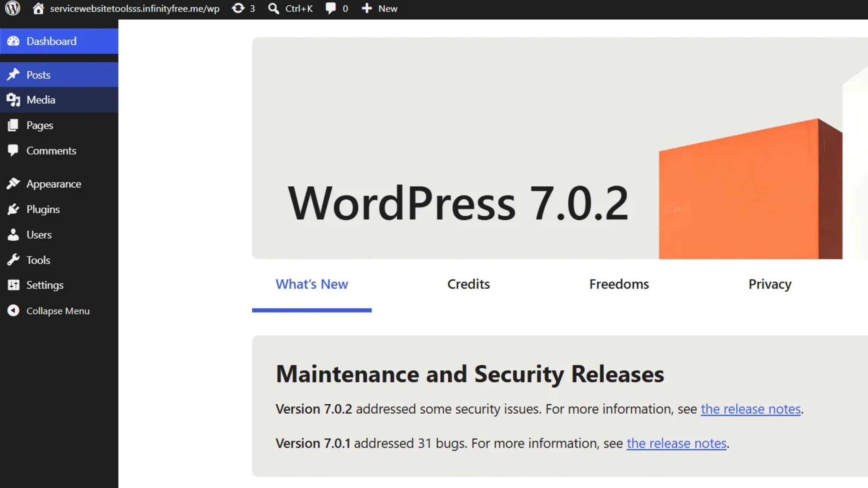This screenshot has width=868, height=488.
Task: Click the search magnifier icon
Action: click(274, 9)
